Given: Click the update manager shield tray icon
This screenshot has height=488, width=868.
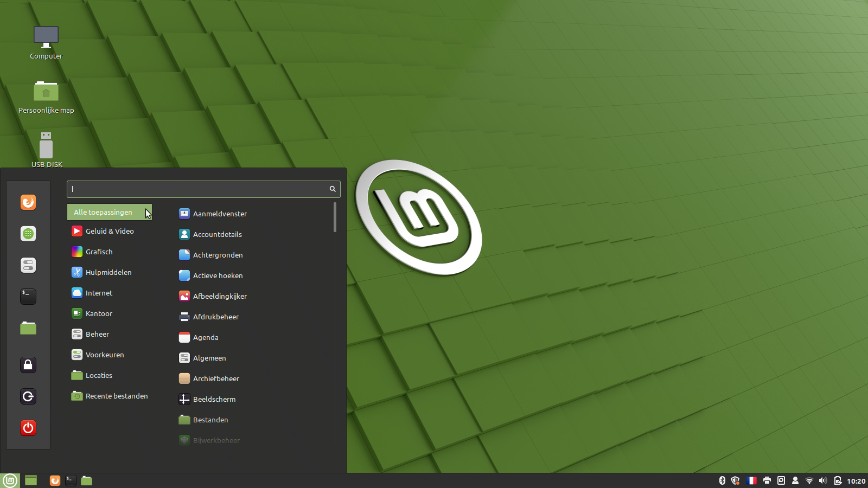Looking at the screenshot, I should 736,480.
